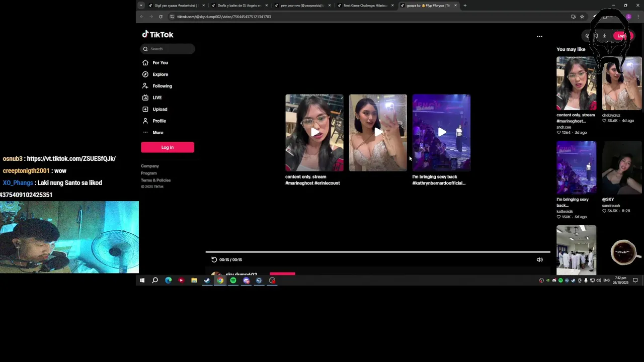Switch to 'Drafts y bailes de DJ Angelo' tab
Screen dimensions: 644x362
click(239, 6)
